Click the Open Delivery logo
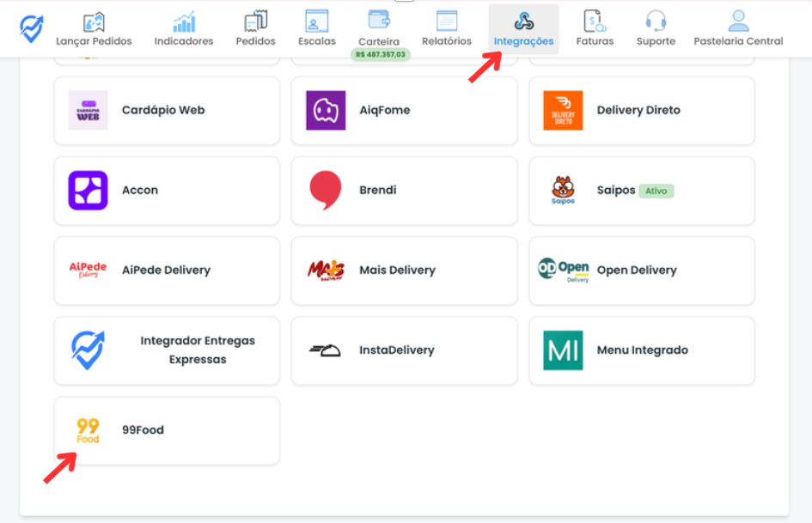 [x=563, y=271]
